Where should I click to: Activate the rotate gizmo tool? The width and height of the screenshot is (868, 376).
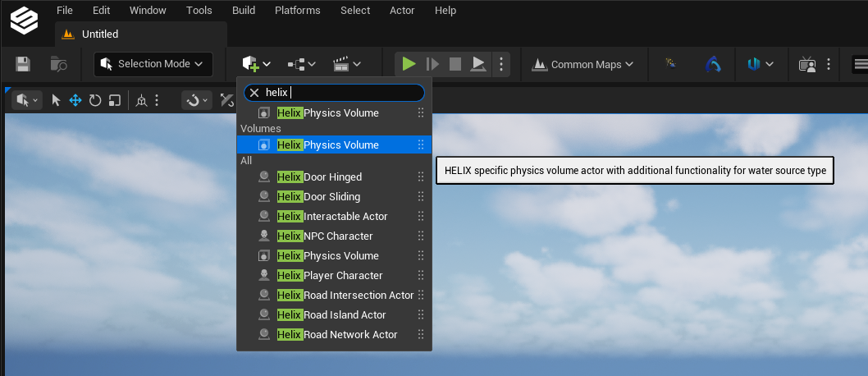(x=95, y=100)
